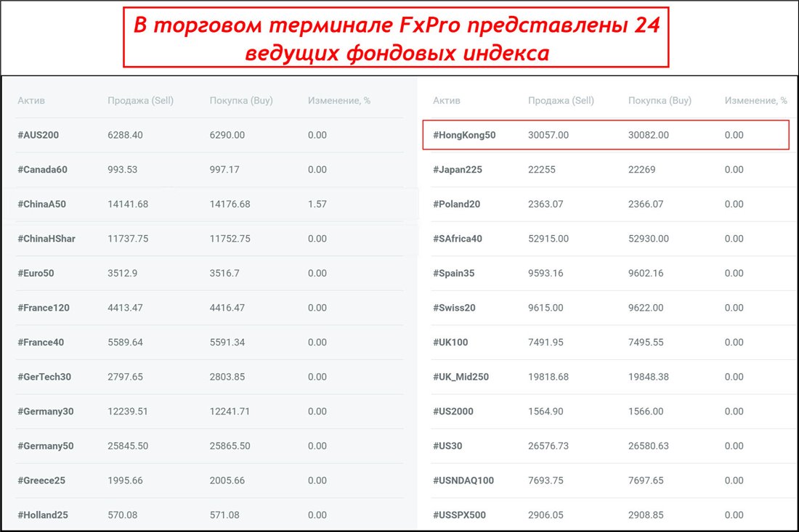Open the #Euro50 index
The height and width of the screenshot is (532, 799).
pyautogui.click(x=36, y=274)
